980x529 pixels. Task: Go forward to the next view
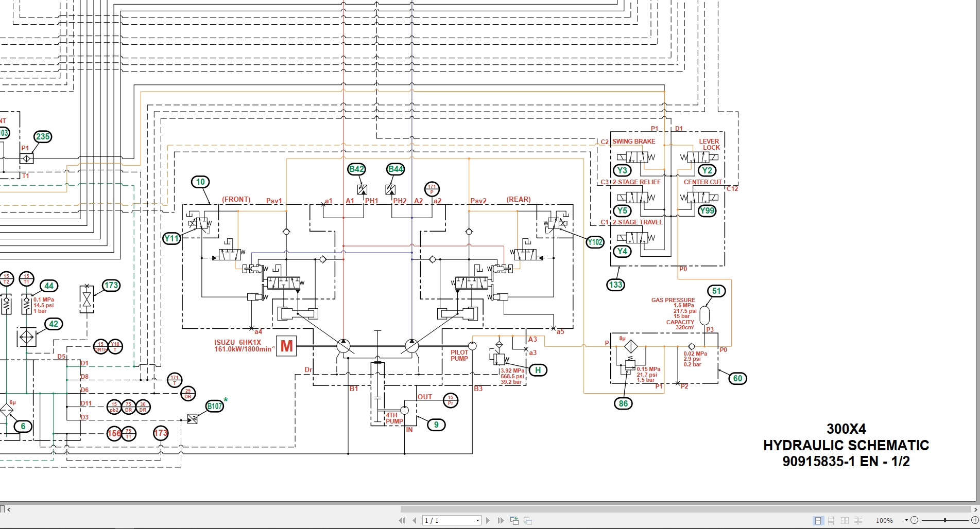[528, 520]
